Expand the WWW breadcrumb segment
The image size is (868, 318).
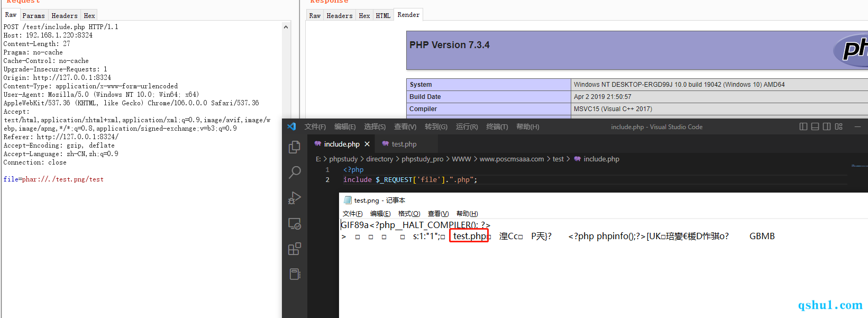click(461, 159)
